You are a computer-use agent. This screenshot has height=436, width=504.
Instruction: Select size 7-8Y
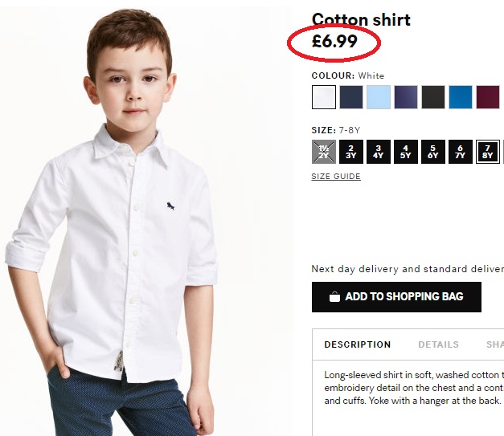(x=488, y=152)
